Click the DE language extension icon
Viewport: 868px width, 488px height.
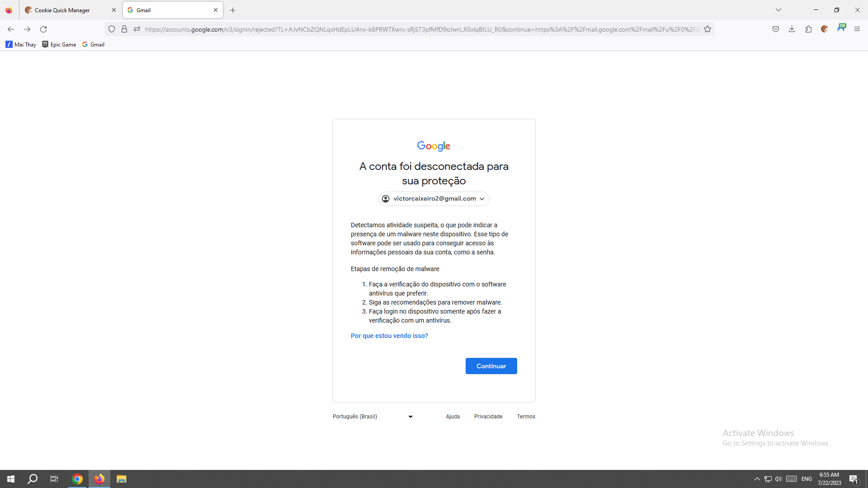(841, 28)
